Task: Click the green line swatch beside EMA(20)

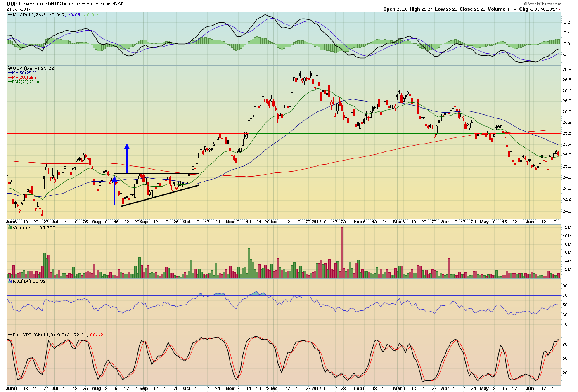Action: click(10, 82)
